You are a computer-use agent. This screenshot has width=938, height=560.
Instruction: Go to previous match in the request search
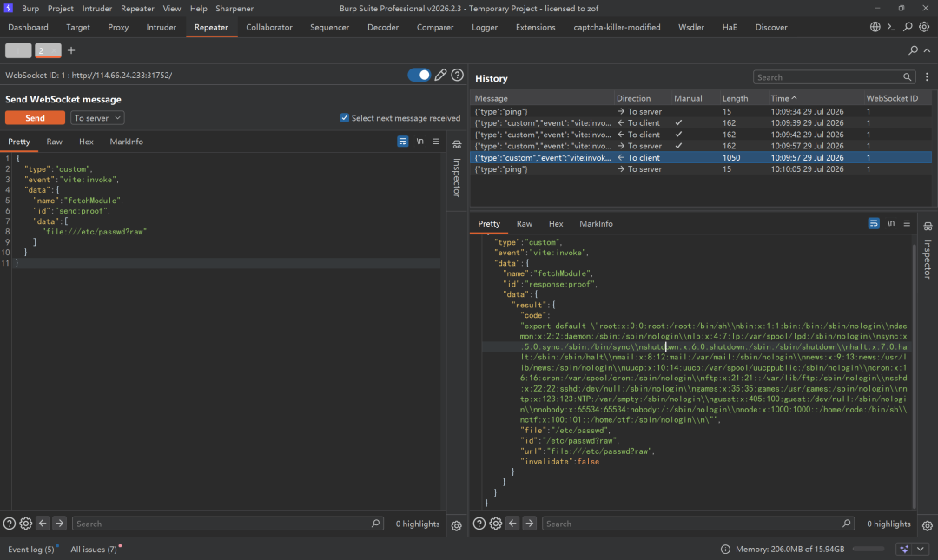point(43,524)
